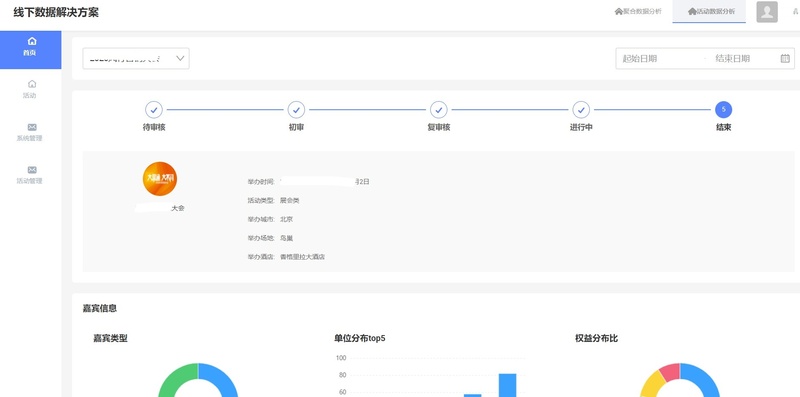Image resolution: width=800 pixels, height=397 pixels.
Task: Select step 5 结束 circle
Action: pyautogui.click(x=723, y=109)
